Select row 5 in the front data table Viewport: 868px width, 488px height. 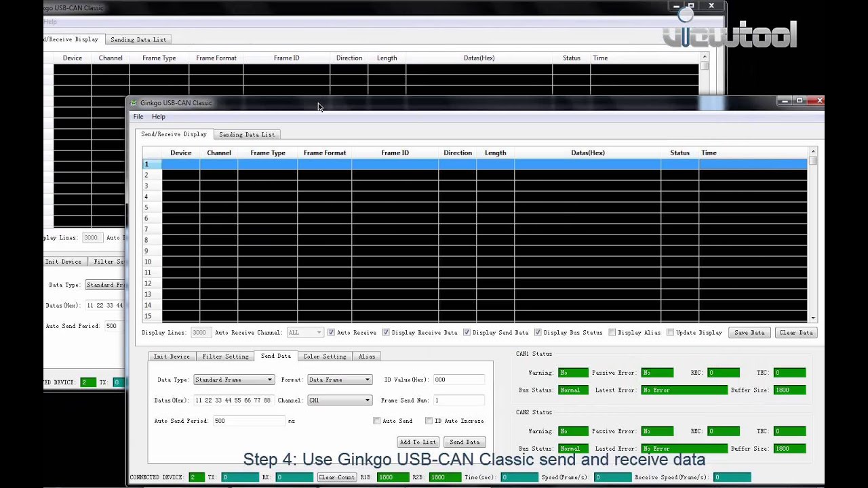475,207
